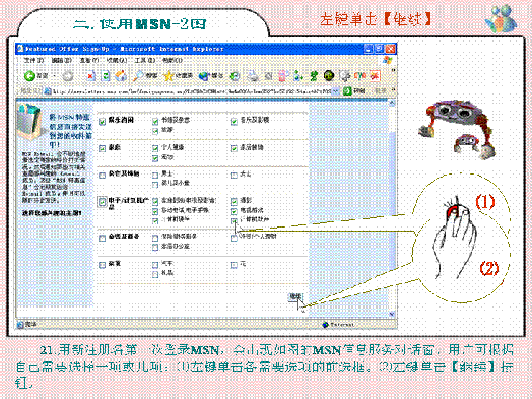Check the 花 checkbox
Image resolution: width=532 pixels, height=399 pixels.
234,265
